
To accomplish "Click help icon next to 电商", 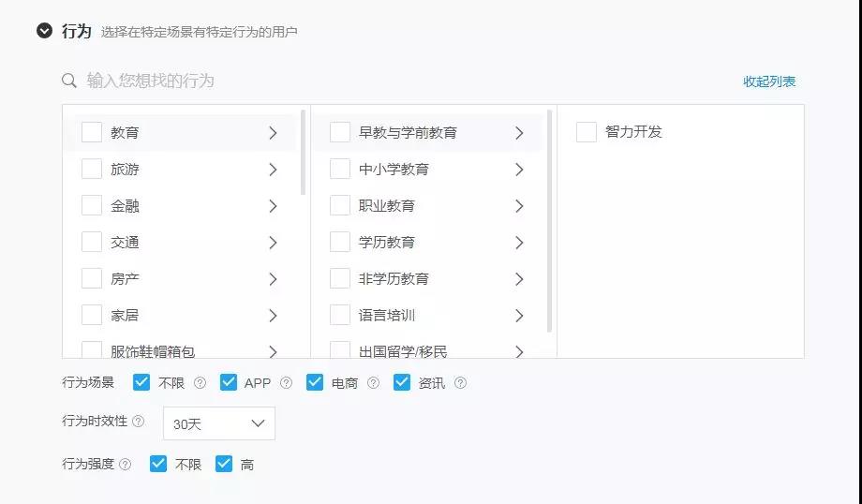I will coord(373,382).
